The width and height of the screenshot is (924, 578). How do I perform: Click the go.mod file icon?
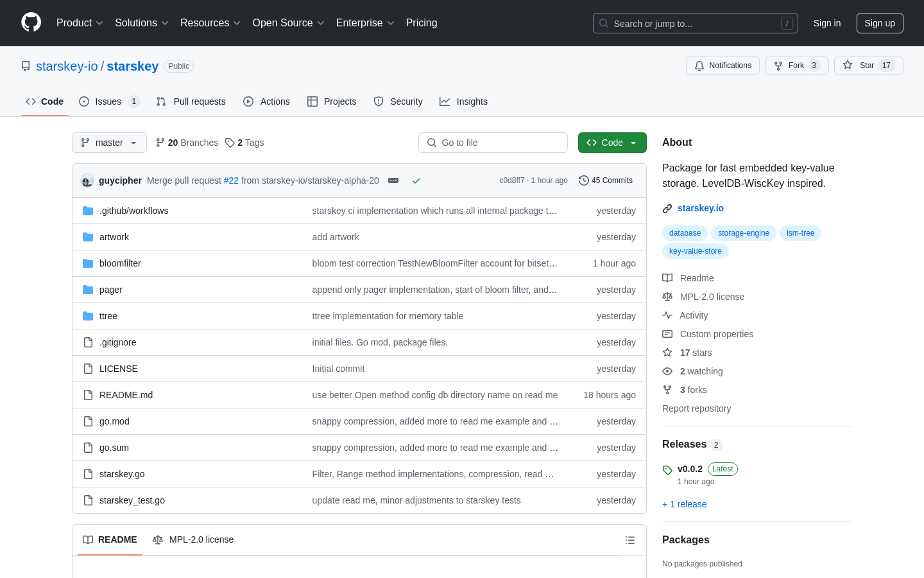click(88, 421)
